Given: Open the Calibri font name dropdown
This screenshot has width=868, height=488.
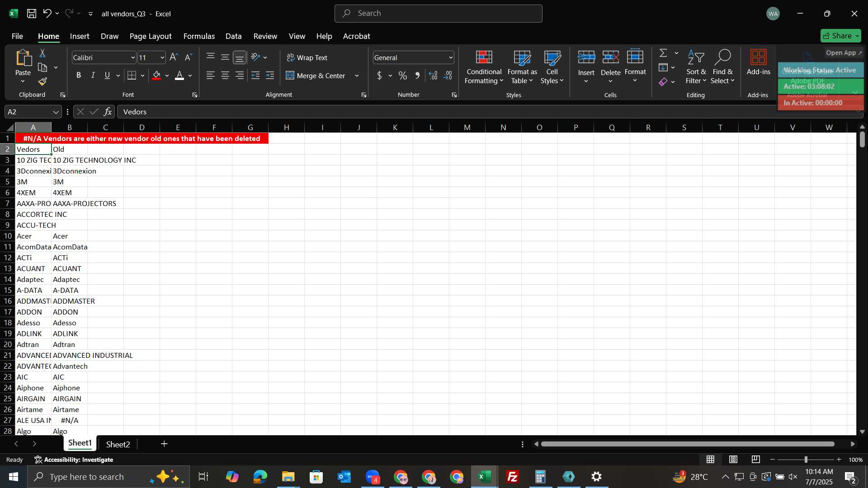Looking at the screenshot, I should click(133, 57).
